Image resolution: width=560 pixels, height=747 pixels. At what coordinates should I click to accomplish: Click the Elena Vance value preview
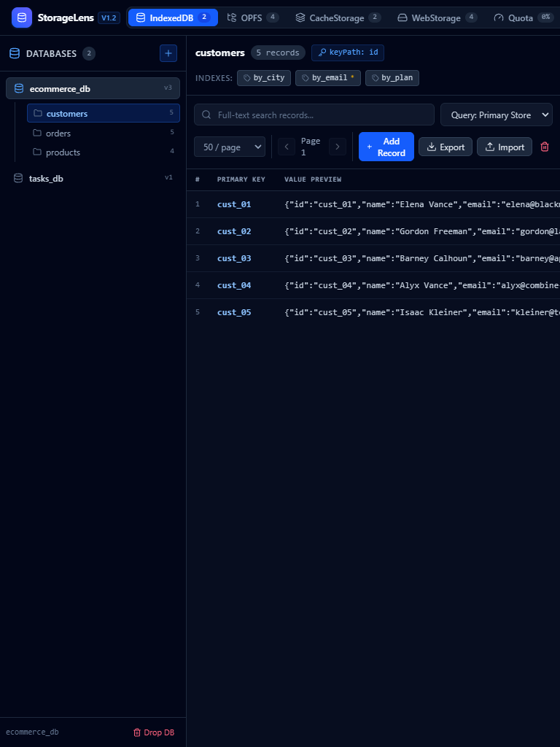coord(422,204)
